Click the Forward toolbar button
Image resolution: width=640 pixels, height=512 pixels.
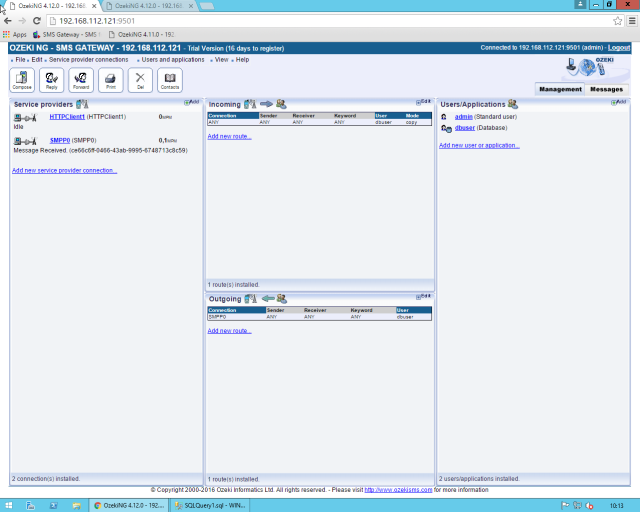[81, 80]
